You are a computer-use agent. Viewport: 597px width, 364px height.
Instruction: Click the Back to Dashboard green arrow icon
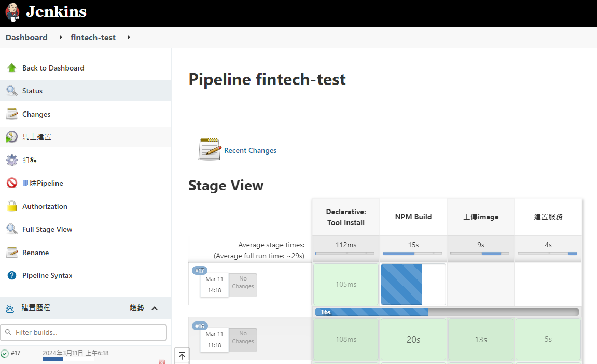tap(12, 68)
